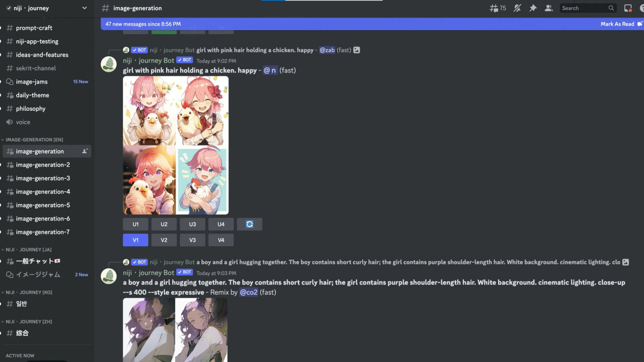The height and width of the screenshot is (362, 644).
Task: Collapse the NIJI・JOURNEY [JA] category
Action: [x=29, y=250]
